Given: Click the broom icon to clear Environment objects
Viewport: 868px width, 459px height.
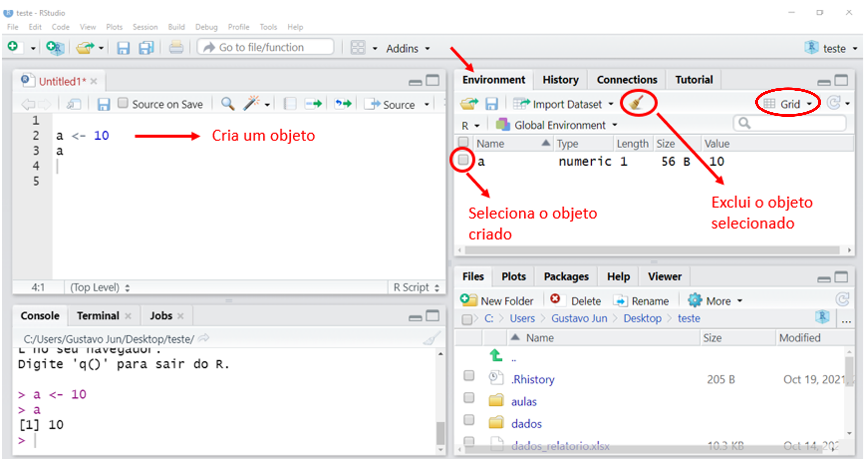Looking at the screenshot, I should point(636,103).
